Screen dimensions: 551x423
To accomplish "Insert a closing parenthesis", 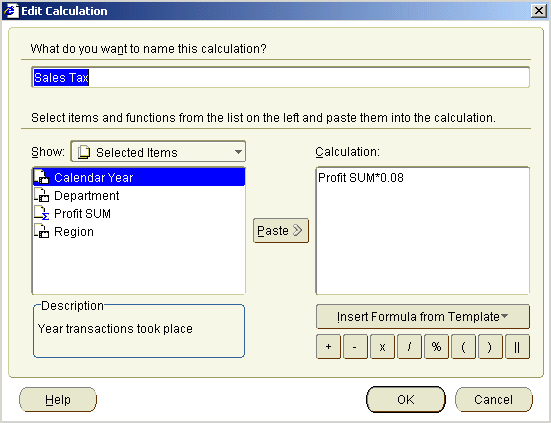I will pyautogui.click(x=490, y=346).
